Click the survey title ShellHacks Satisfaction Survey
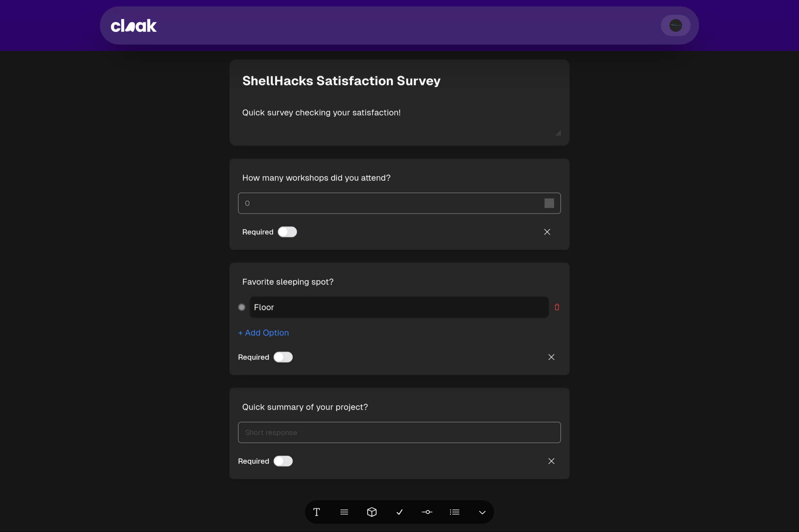This screenshot has height=532, width=799. pos(341,81)
